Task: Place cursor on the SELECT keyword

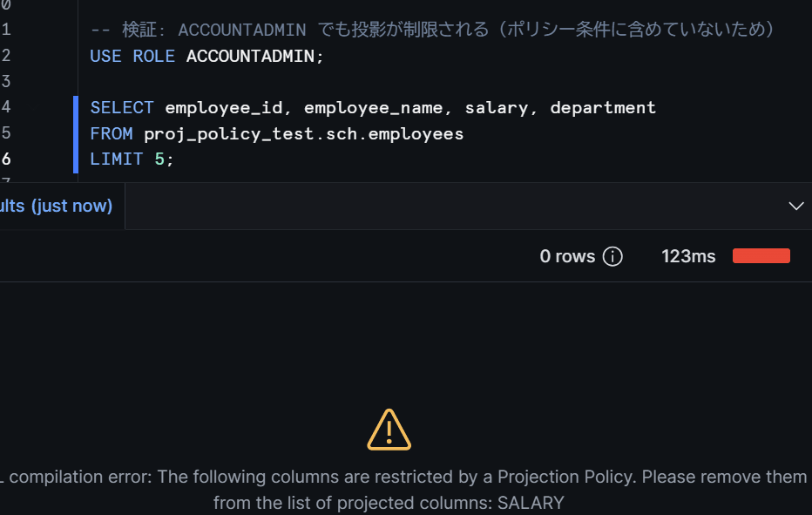Action: 122,108
